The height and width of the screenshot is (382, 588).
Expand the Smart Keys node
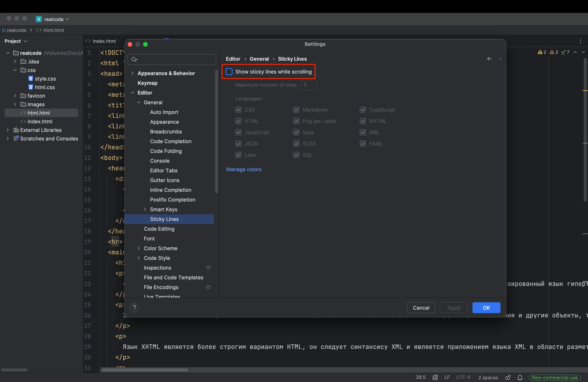click(145, 209)
